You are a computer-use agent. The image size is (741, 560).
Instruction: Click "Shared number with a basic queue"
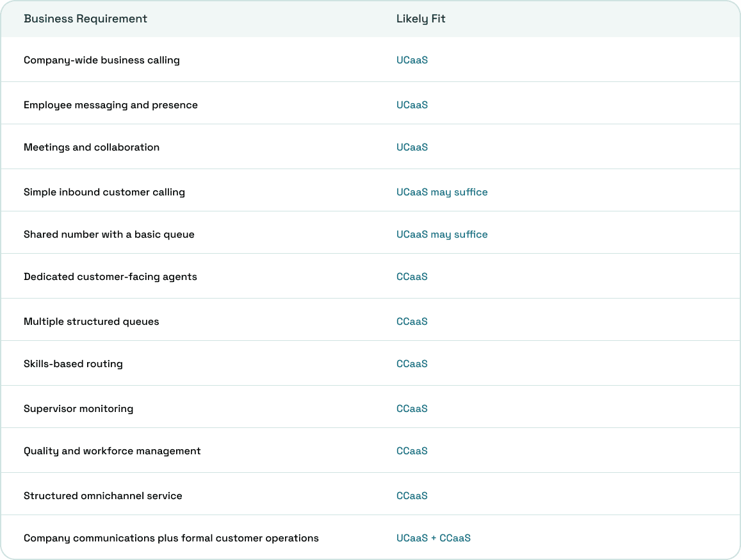tap(109, 235)
